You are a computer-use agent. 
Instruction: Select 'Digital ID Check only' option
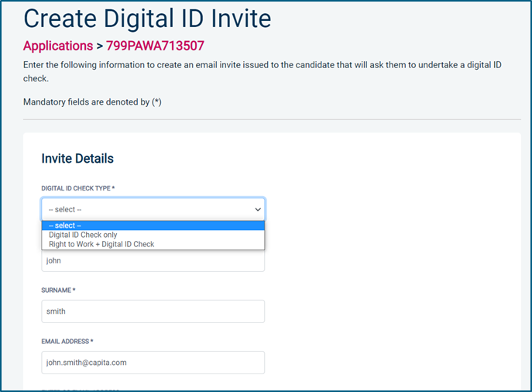(x=83, y=235)
